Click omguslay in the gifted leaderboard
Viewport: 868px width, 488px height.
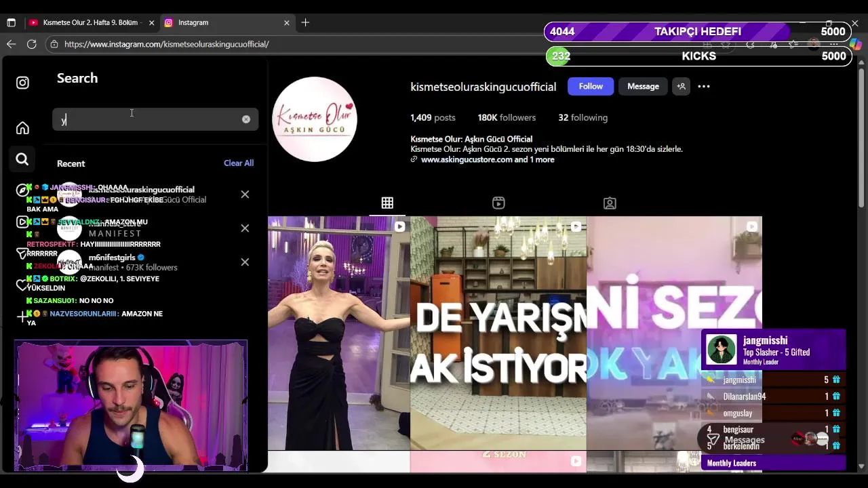tap(737, 413)
